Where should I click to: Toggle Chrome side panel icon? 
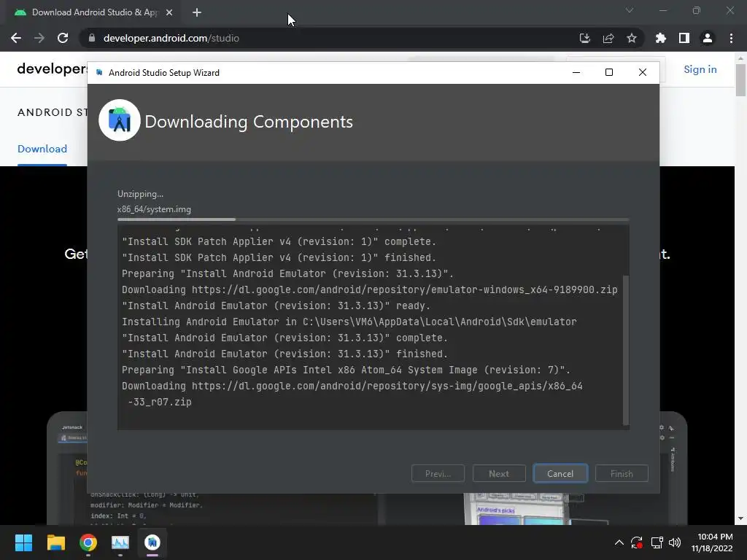coord(684,38)
